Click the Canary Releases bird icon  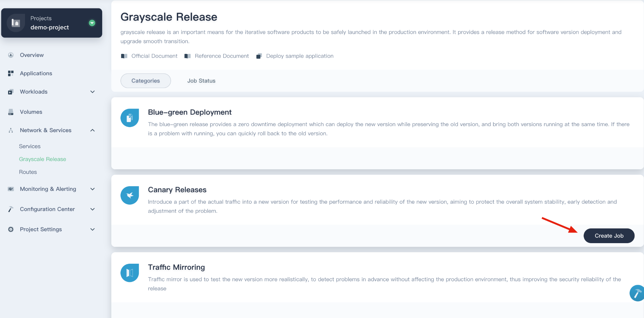coord(130,195)
